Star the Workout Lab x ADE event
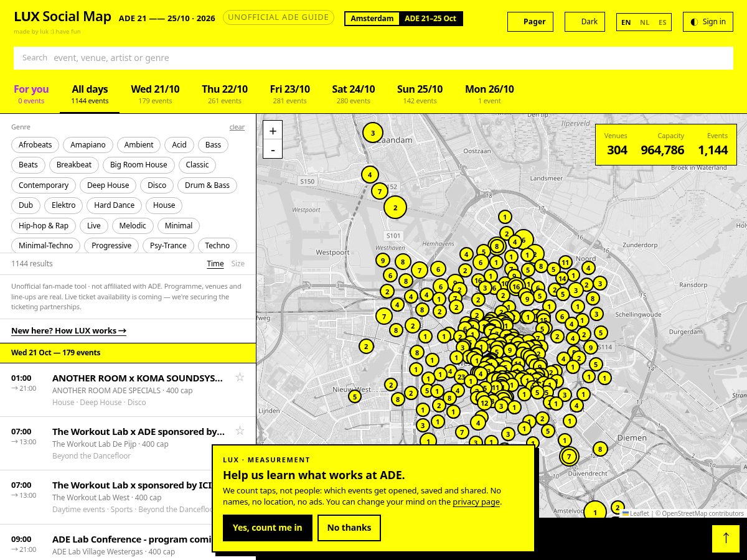This screenshot has height=560, width=747. tap(240, 431)
